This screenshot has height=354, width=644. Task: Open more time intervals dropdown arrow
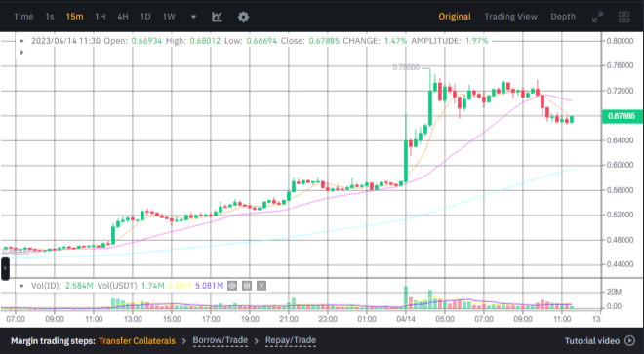coord(193,17)
